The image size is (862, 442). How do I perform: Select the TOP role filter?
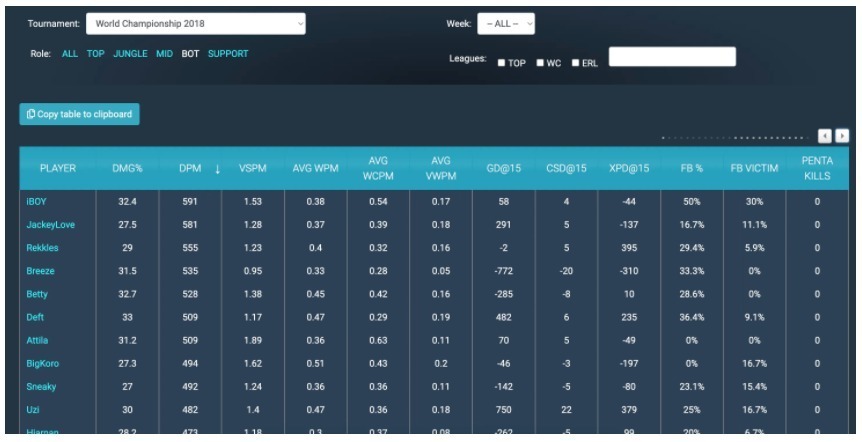pos(95,53)
